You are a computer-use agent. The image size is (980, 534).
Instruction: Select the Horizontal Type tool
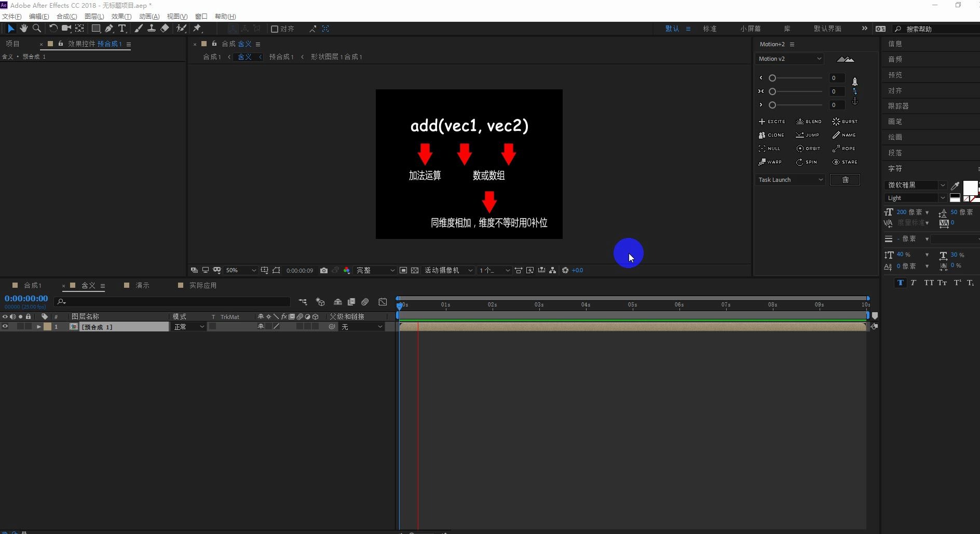tap(122, 29)
